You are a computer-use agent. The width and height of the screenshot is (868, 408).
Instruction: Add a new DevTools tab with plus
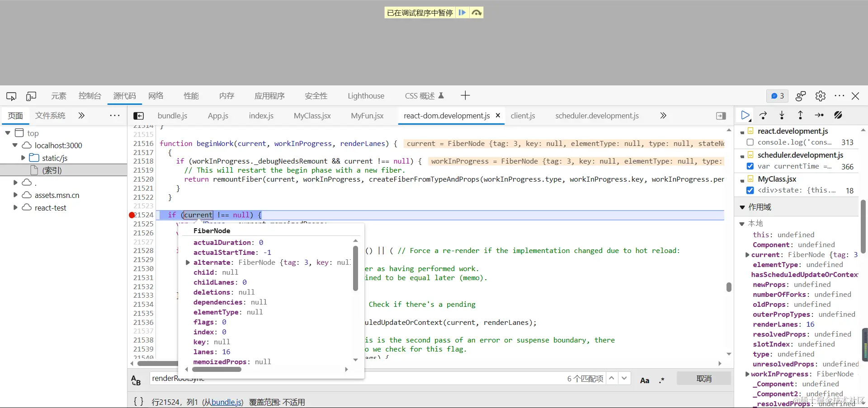(465, 95)
